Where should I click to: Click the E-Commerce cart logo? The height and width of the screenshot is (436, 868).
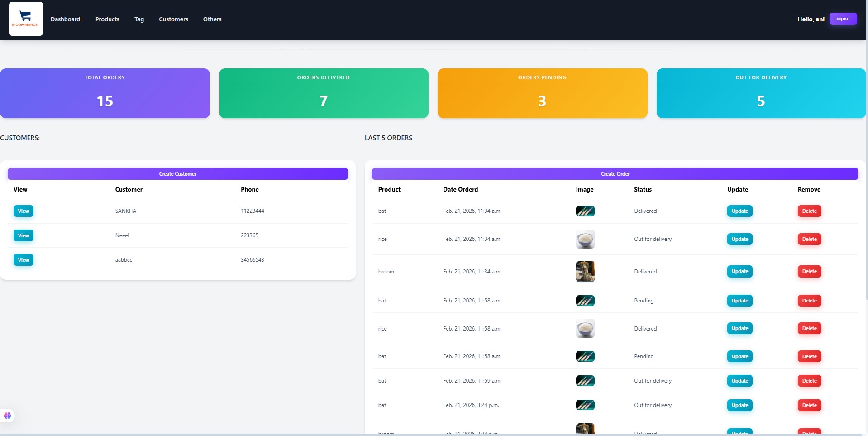click(x=26, y=19)
